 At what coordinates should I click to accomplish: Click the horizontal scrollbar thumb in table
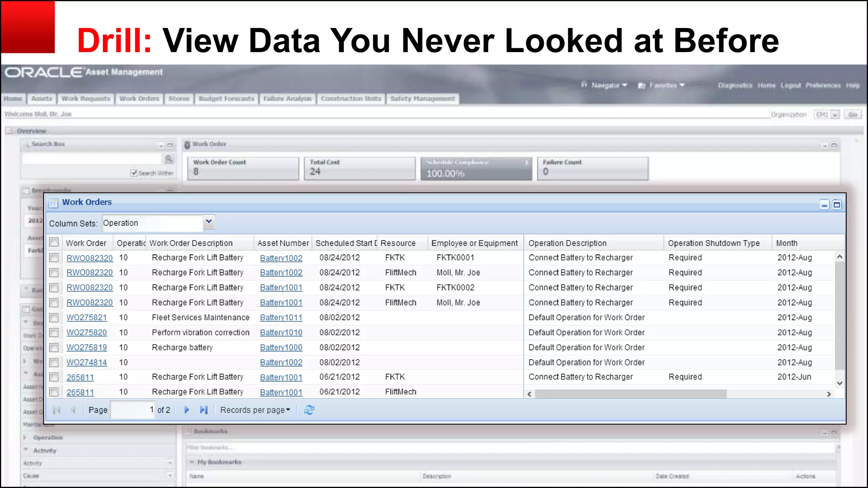pyautogui.click(x=631, y=394)
